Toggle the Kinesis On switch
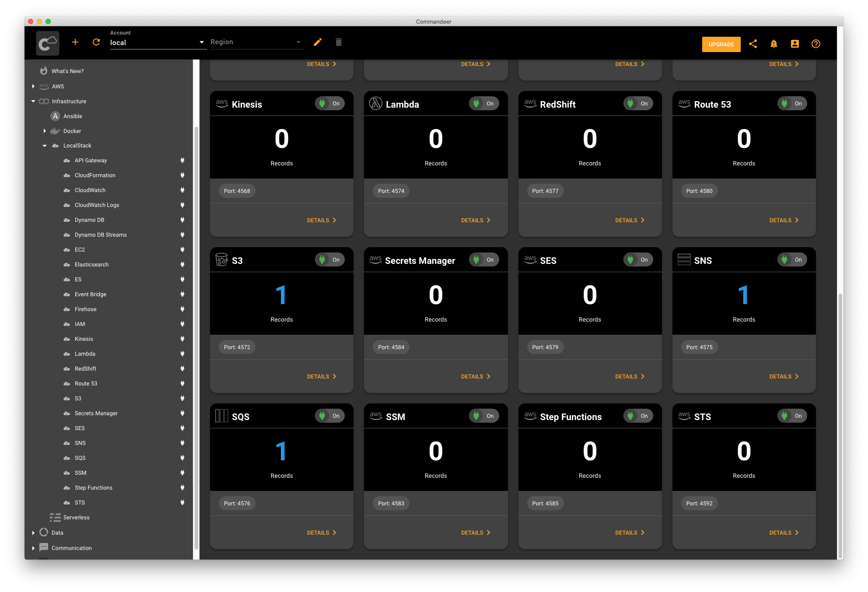Viewport: 868px width, 592px height. (x=330, y=104)
